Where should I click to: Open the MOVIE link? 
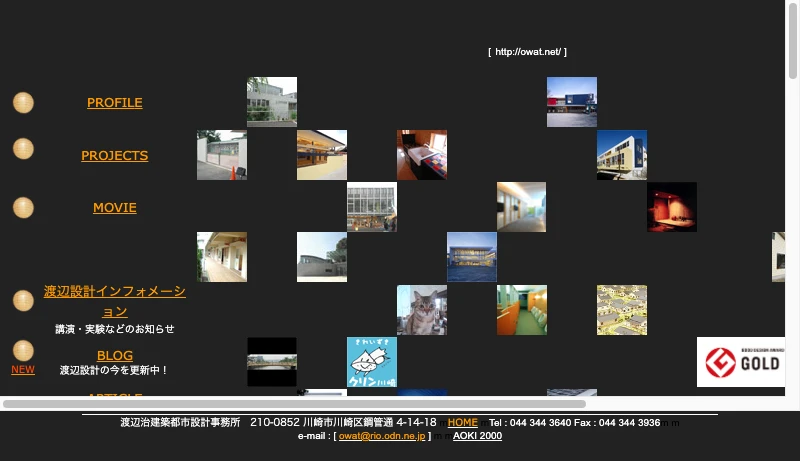pyautogui.click(x=115, y=208)
